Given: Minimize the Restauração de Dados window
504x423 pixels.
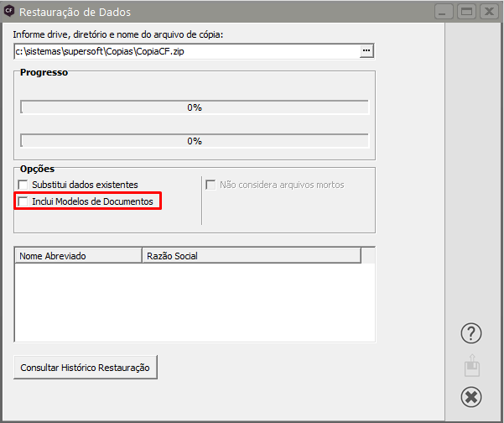Looking at the screenshot, I should coord(444,12).
